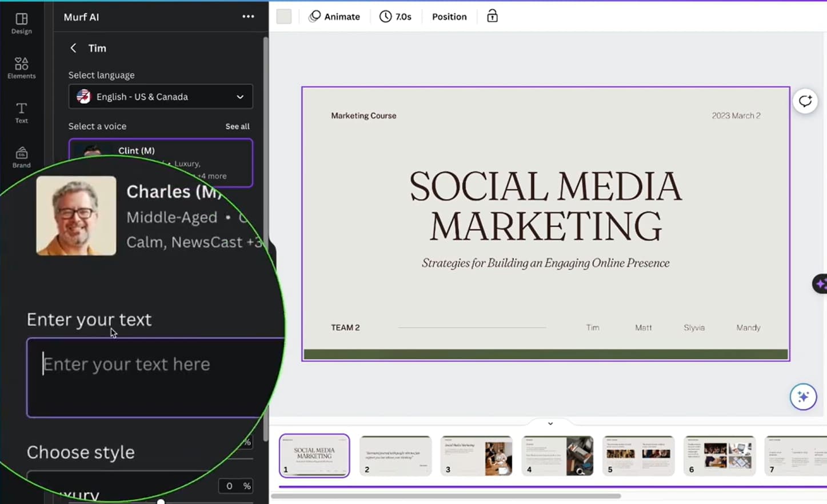Select slide 6 thumbnail
The image size is (827, 504).
(720, 455)
